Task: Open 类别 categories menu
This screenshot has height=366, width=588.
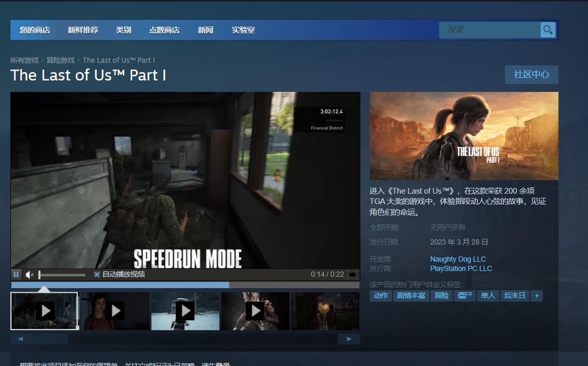Action: point(123,30)
